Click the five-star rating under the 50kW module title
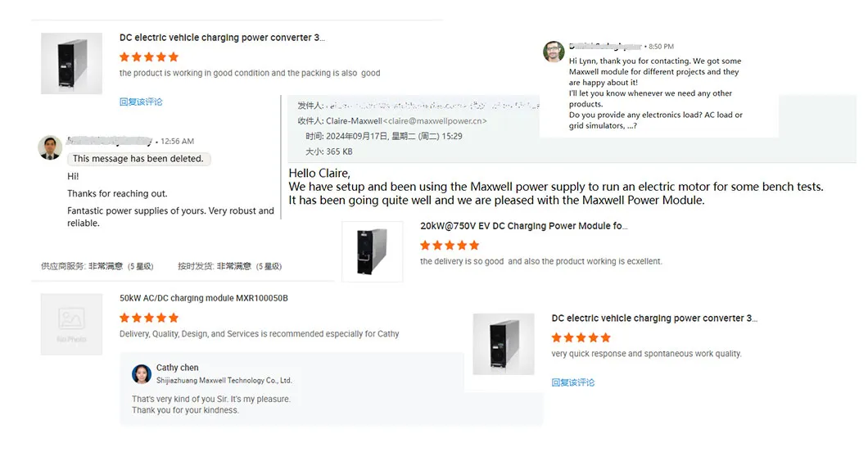 click(x=149, y=318)
